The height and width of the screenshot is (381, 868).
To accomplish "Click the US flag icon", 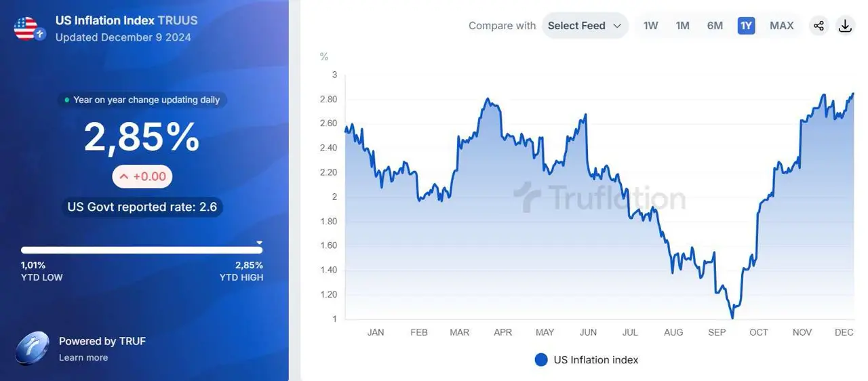I will click(26, 28).
